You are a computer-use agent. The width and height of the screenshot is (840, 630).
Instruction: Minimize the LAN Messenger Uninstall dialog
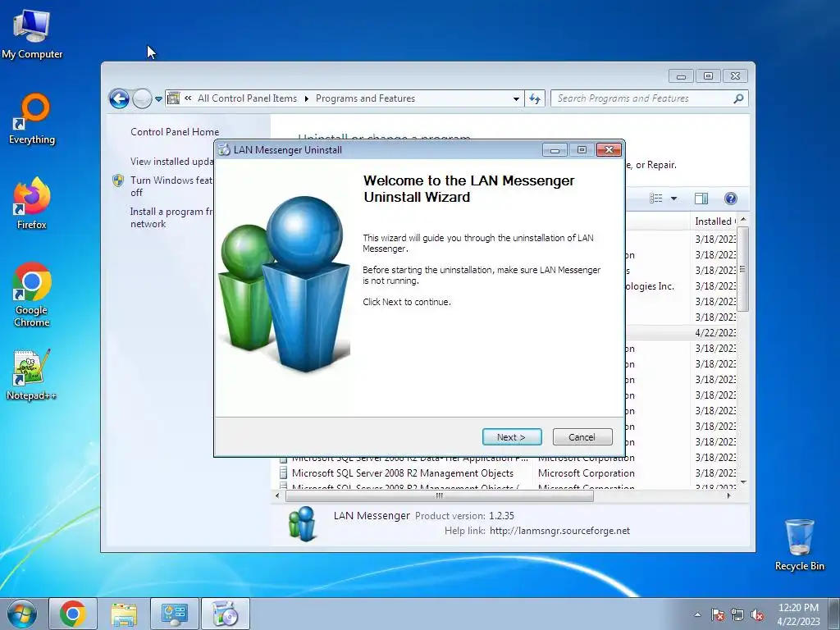pyautogui.click(x=555, y=150)
